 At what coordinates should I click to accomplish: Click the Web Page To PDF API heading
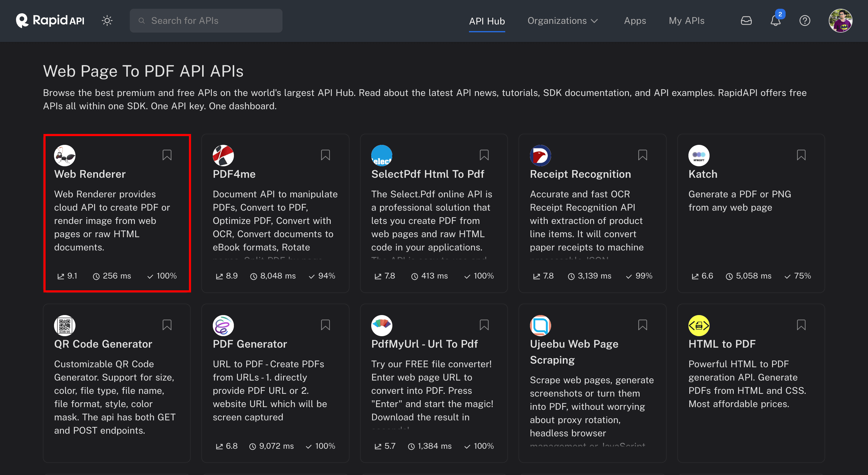tap(143, 71)
